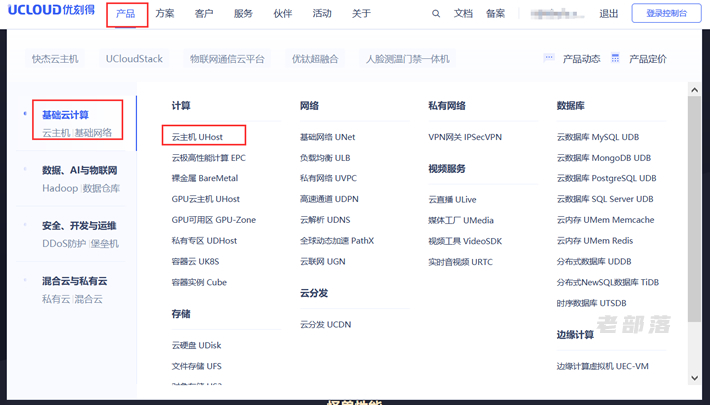Image resolution: width=710 pixels, height=405 pixels.
Task: Open 负载均衡 ULB
Action: [325, 158]
